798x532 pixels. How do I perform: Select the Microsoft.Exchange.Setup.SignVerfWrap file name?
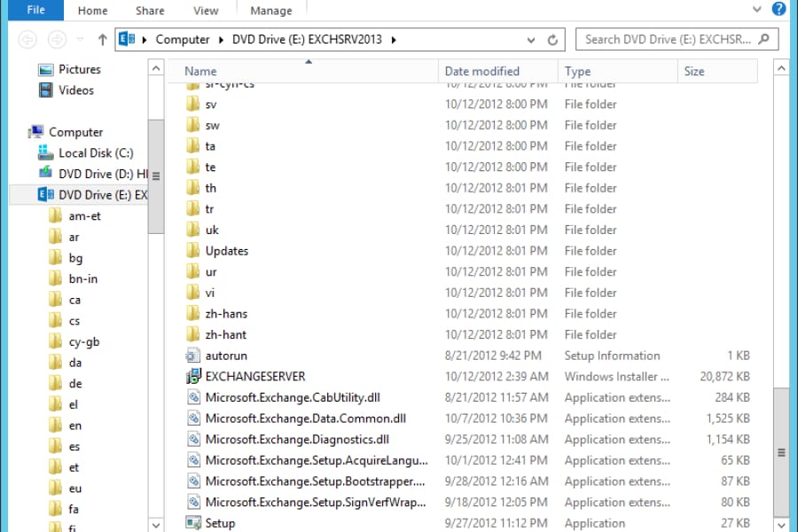(x=316, y=502)
